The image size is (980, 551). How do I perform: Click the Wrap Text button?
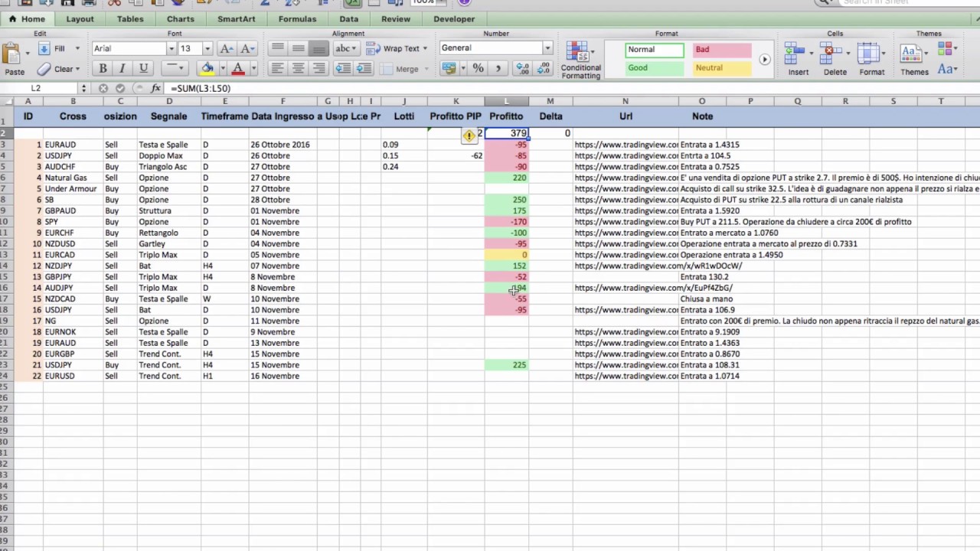tap(397, 48)
